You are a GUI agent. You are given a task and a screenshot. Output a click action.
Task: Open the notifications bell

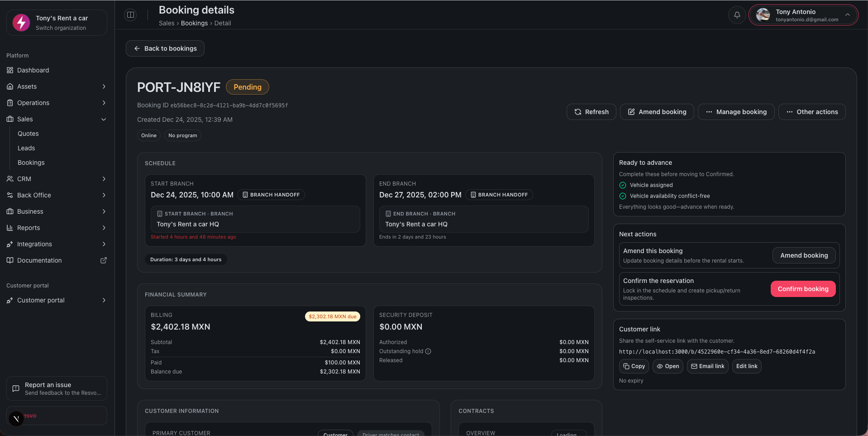(x=737, y=14)
